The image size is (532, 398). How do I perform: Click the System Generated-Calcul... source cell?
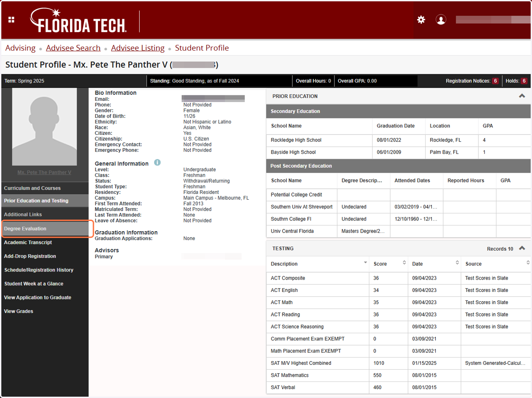coord(495,363)
